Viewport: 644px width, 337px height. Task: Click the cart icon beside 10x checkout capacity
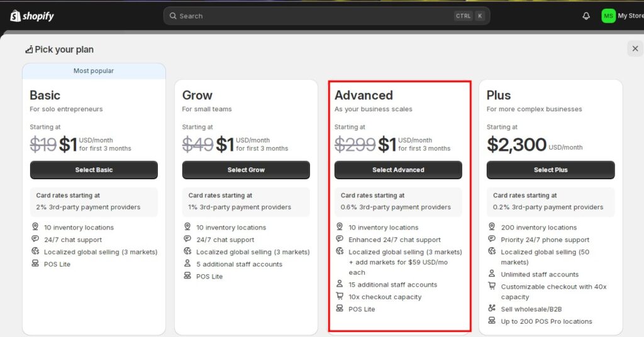[x=339, y=296]
